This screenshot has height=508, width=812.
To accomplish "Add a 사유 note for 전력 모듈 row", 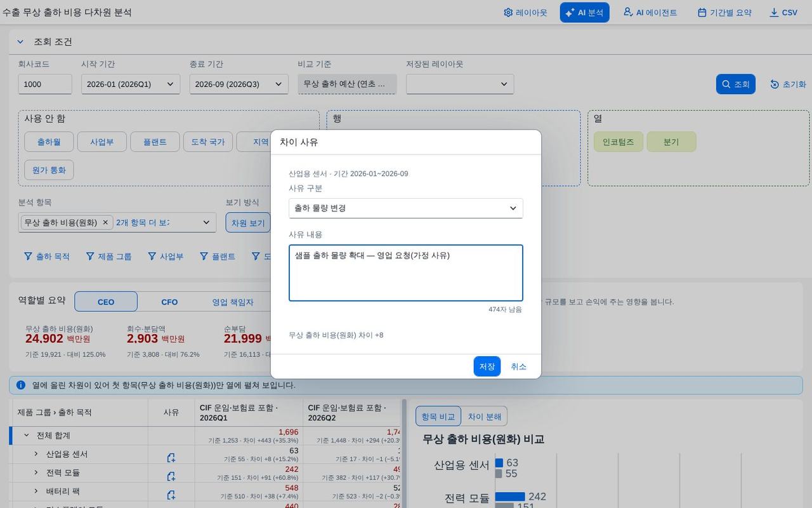I will click(171, 476).
